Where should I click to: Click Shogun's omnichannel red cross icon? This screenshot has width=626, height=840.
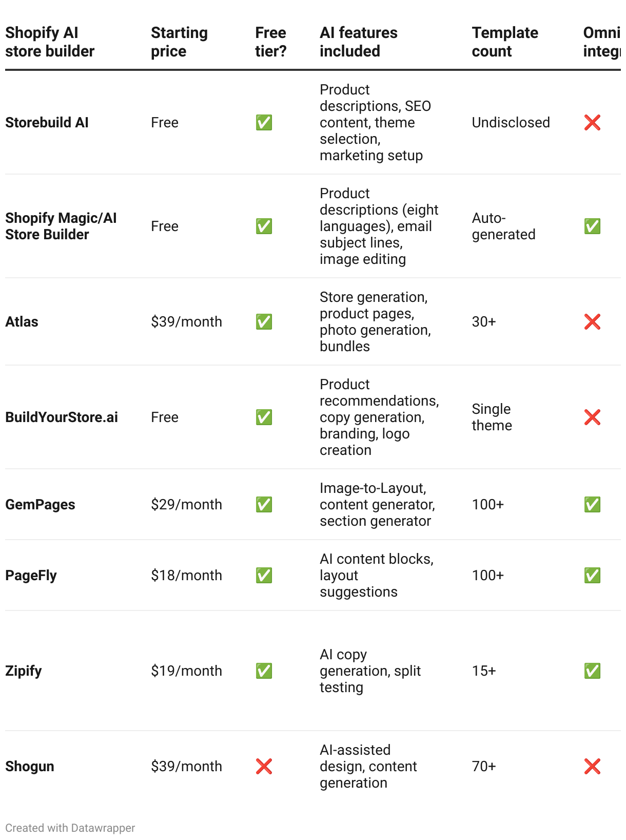pyautogui.click(x=592, y=767)
